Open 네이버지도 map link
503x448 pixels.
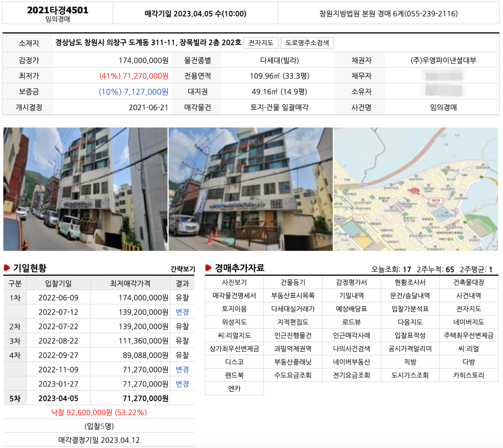click(469, 322)
